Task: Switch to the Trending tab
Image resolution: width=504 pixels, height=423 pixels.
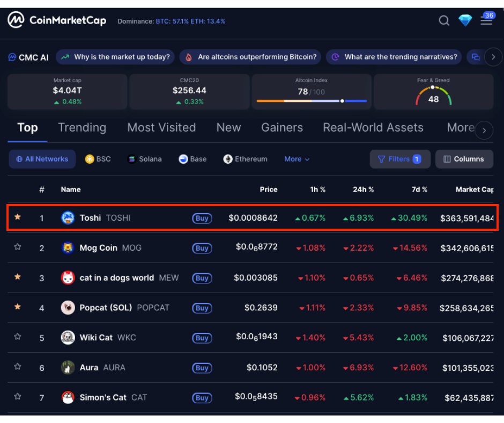Action: [82, 128]
